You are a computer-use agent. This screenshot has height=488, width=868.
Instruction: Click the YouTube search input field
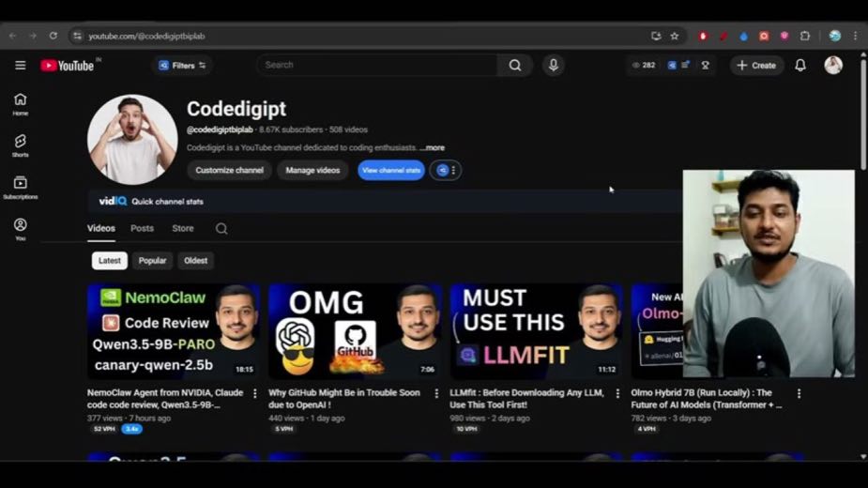click(377, 66)
